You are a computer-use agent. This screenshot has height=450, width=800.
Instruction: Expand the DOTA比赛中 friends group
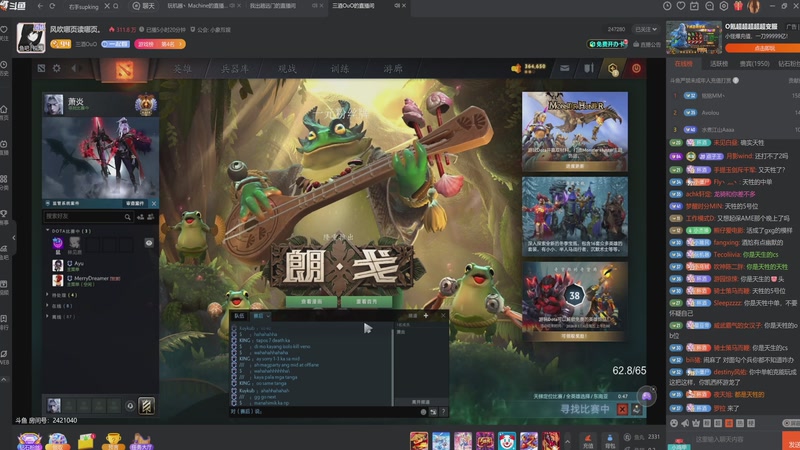pyautogui.click(x=47, y=231)
